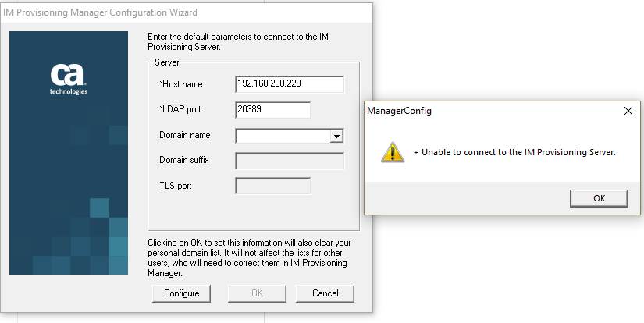Click the CA Technologies logo
The width and height of the screenshot is (644, 323).
(x=69, y=80)
